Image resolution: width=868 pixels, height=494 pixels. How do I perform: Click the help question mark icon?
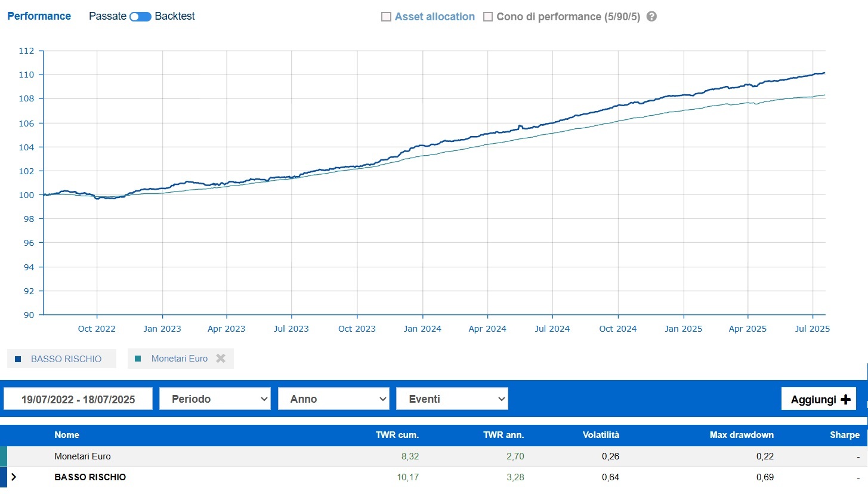pyautogui.click(x=651, y=17)
